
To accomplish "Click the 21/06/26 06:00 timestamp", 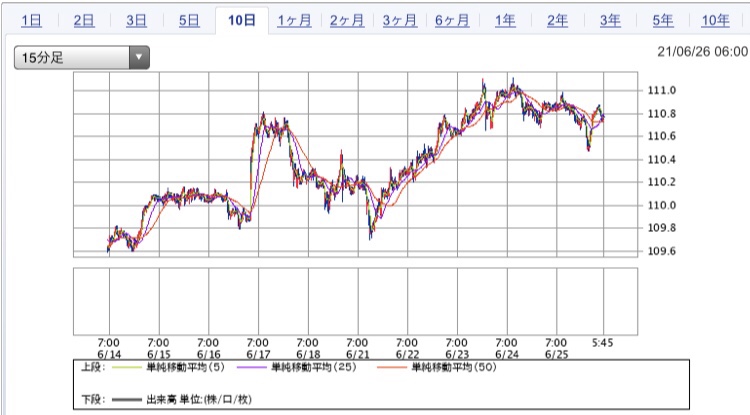I will pyautogui.click(x=702, y=52).
